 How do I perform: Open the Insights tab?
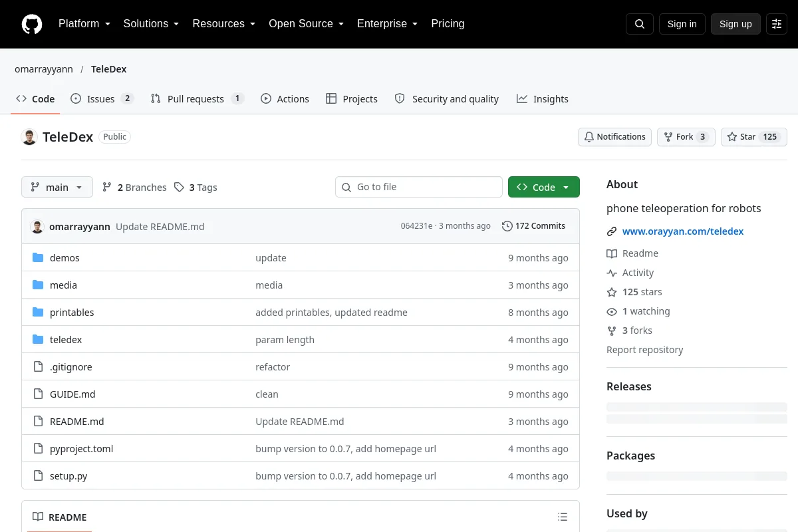(543, 98)
